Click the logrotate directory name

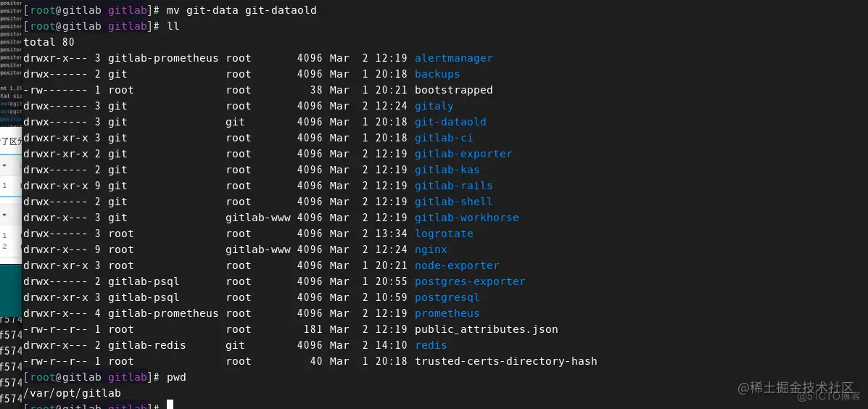[444, 234]
